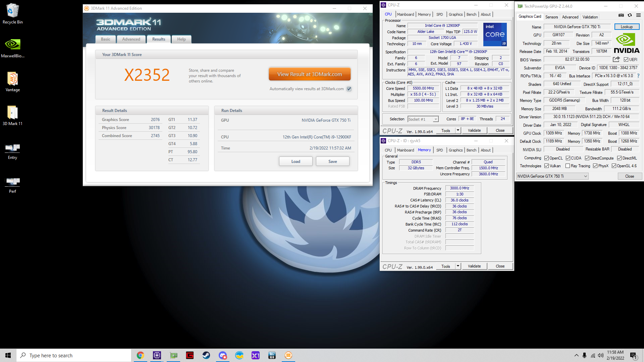The height and width of the screenshot is (362, 644).
Task: Click Close in the CPU-Z memory window
Action: pos(500,266)
